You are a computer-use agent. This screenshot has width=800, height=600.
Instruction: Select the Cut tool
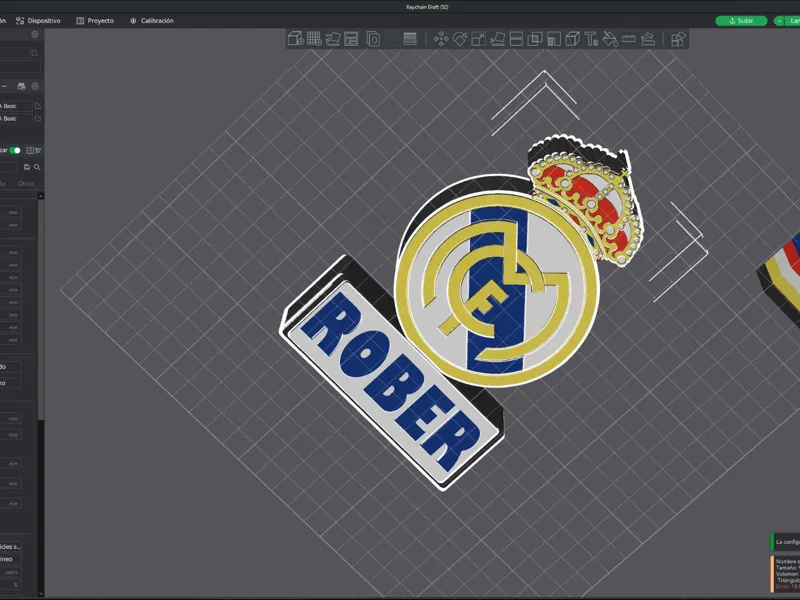coord(516,39)
